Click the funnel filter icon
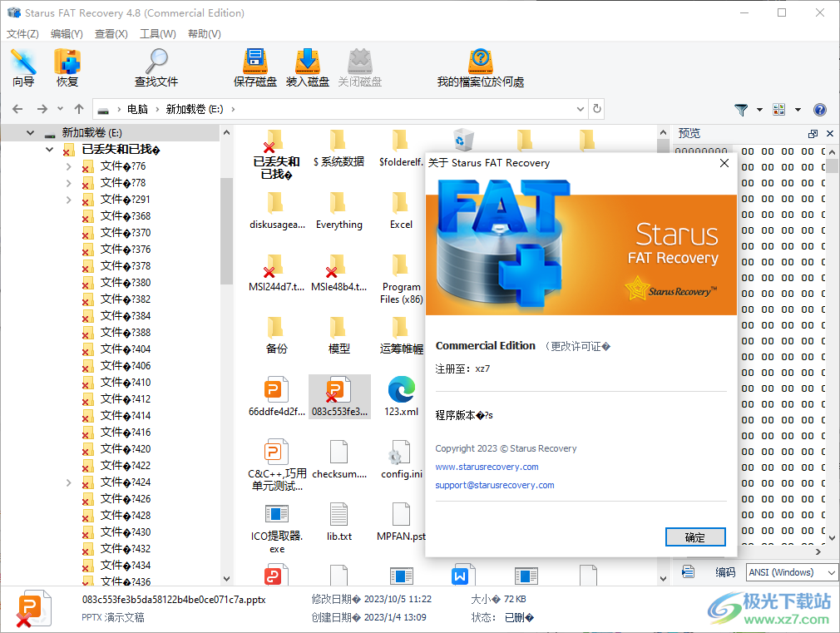840x633 pixels. point(739,109)
